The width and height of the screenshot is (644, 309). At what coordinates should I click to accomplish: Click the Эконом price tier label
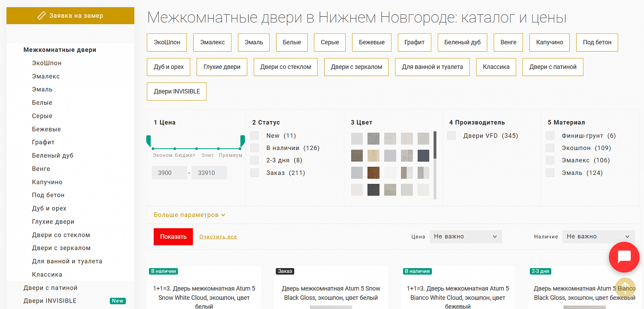(x=163, y=156)
